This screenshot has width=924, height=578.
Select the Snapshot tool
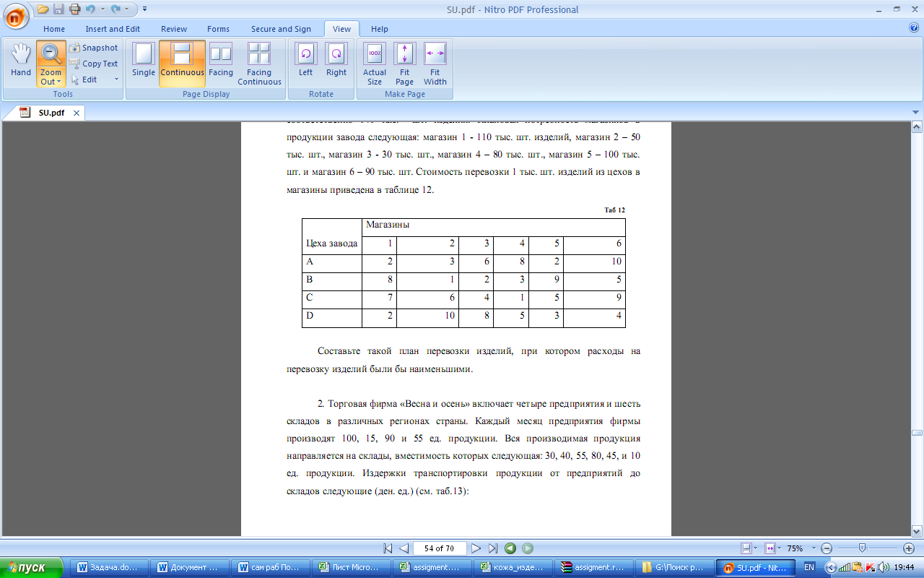pos(94,48)
